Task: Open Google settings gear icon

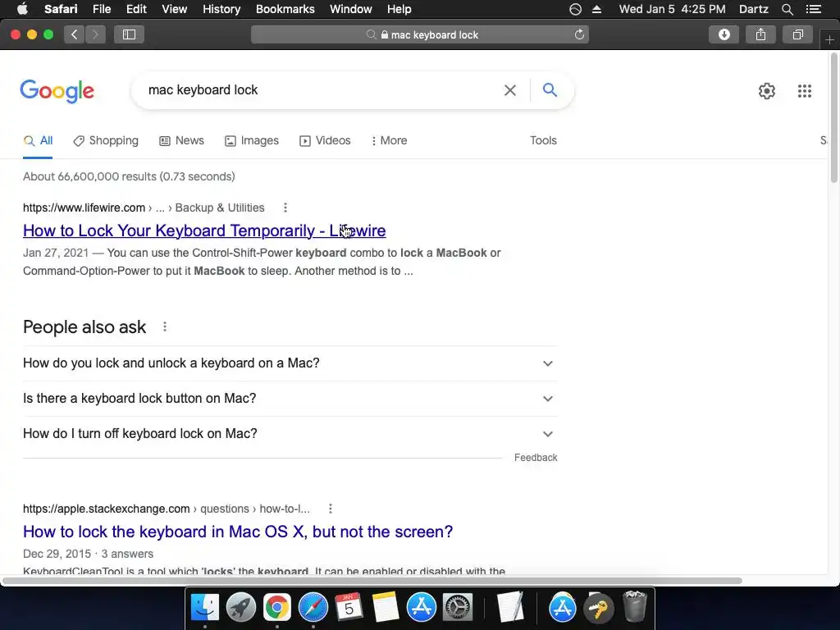Action: [767, 91]
